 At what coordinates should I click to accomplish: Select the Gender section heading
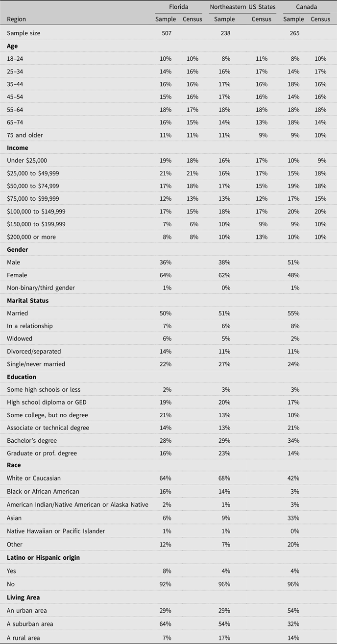18,250
